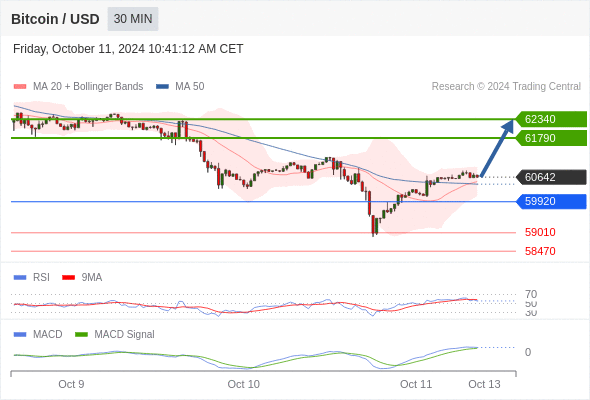Click the Trading Central research credit
This screenshot has width=590, height=400.
(x=506, y=87)
